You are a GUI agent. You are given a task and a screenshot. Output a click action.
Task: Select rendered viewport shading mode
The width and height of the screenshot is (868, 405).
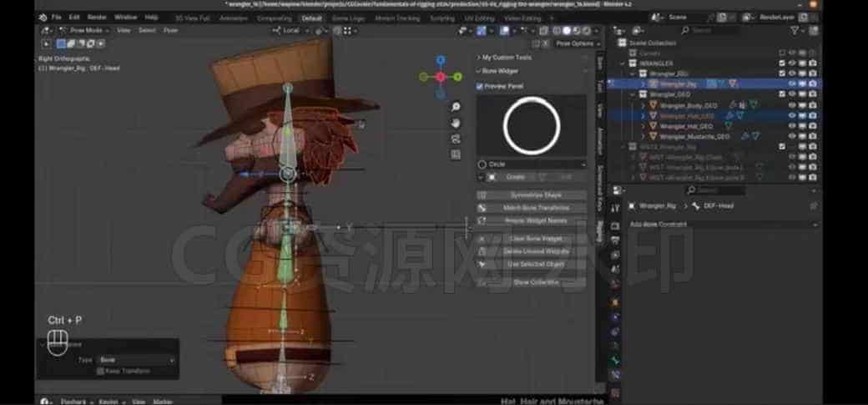586,31
